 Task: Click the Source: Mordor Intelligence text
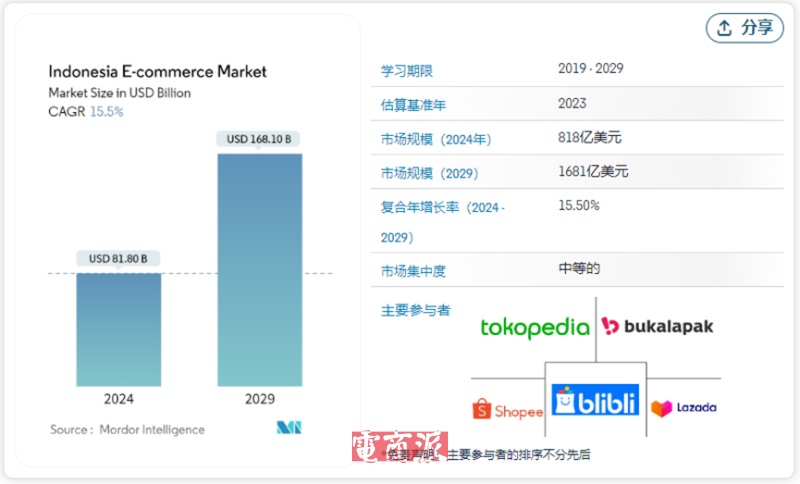tap(127, 430)
